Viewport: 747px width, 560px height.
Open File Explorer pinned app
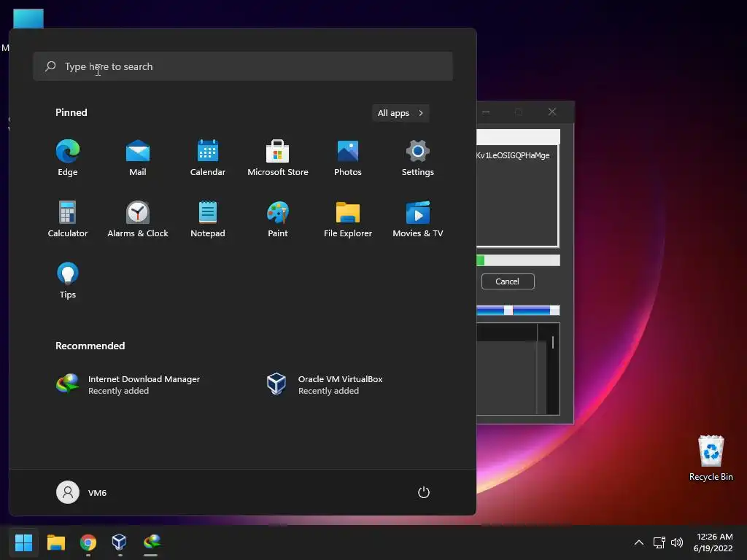pos(348,219)
